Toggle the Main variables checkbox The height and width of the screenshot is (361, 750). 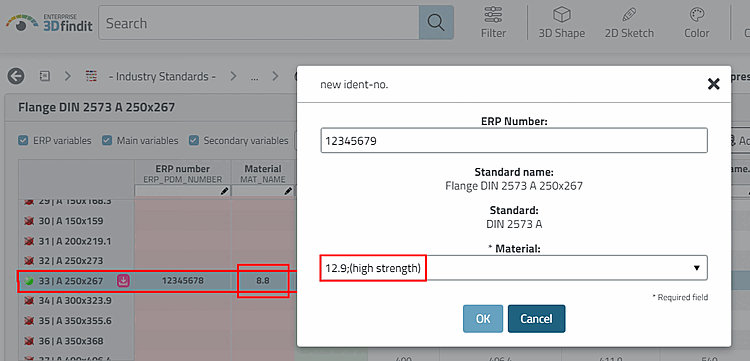[106, 141]
